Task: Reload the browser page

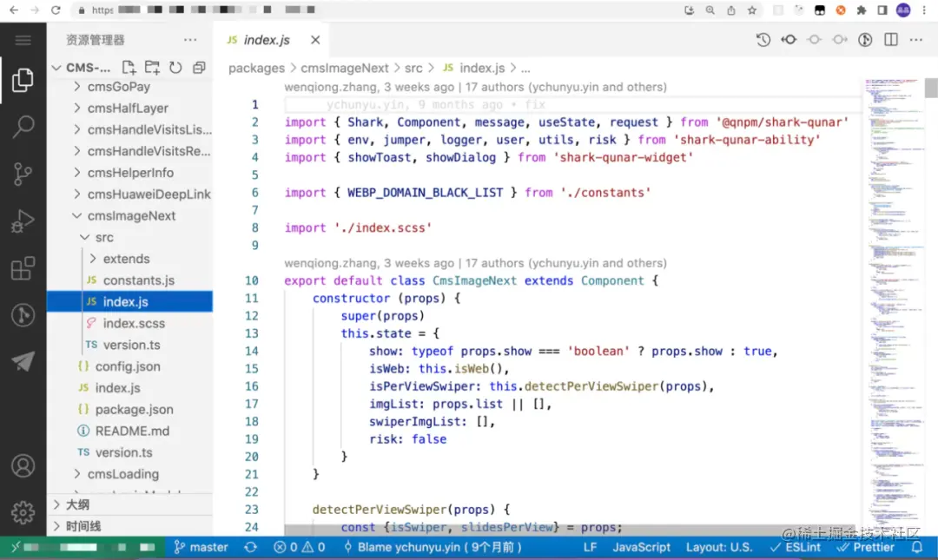Action: pyautogui.click(x=56, y=10)
